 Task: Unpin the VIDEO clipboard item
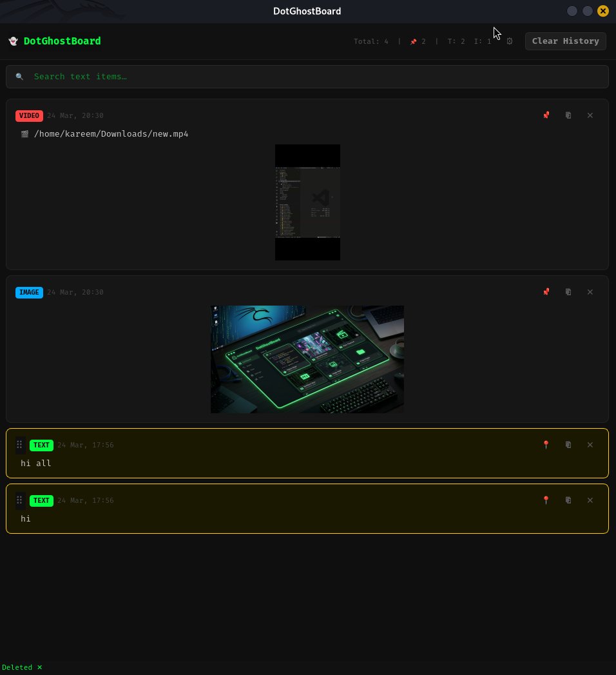(546, 115)
